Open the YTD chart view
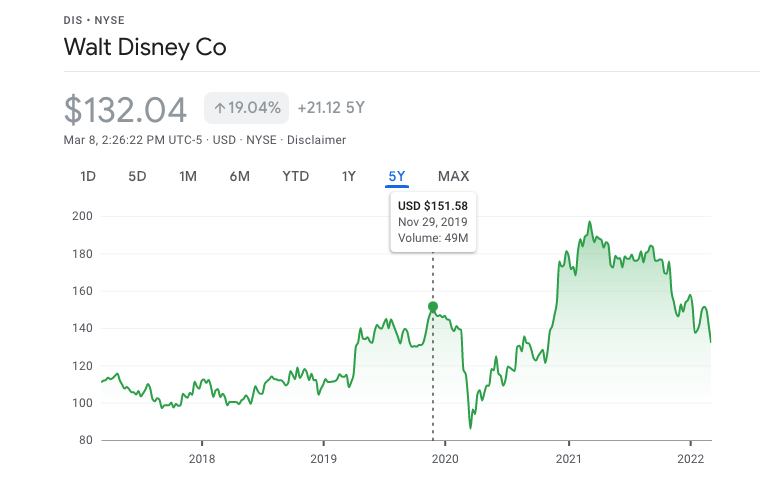760x483 pixels. pyautogui.click(x=295, y=177)
